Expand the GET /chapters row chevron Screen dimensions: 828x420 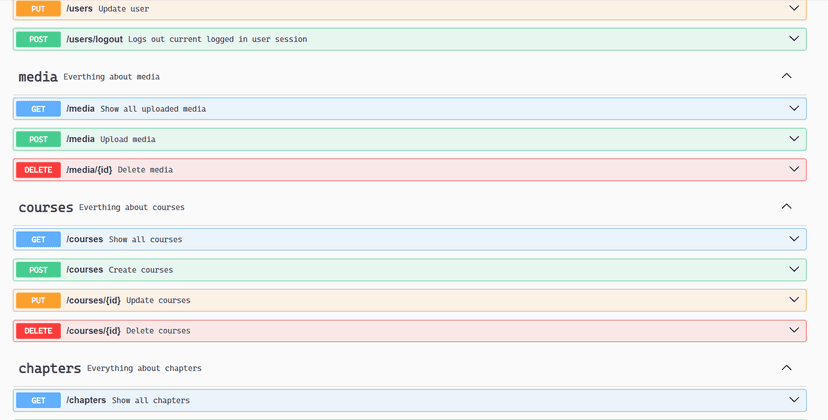(794, 400)
